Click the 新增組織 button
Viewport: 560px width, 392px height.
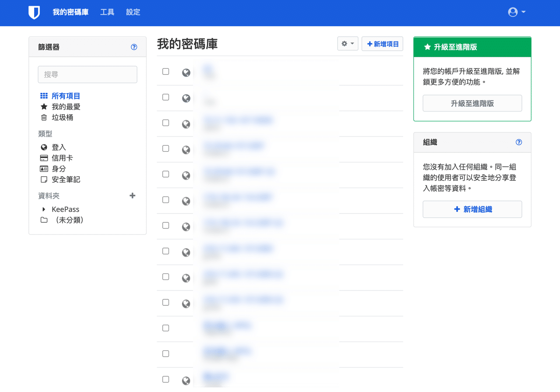tap(472, 210)
